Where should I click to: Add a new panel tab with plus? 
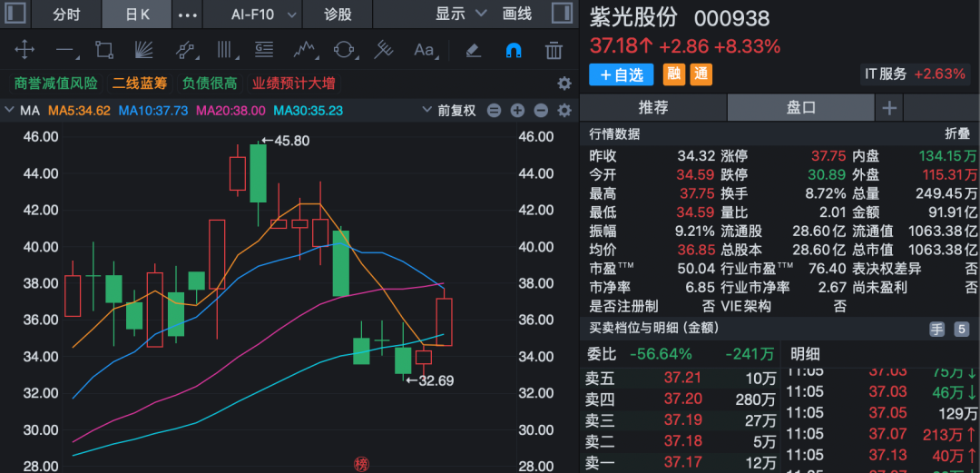[888, 108]
